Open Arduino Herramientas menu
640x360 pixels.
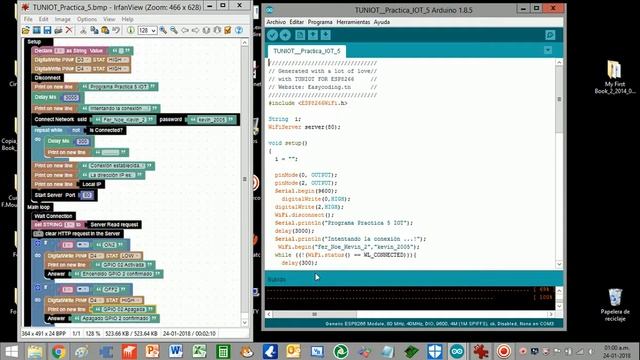pos(353,22)
